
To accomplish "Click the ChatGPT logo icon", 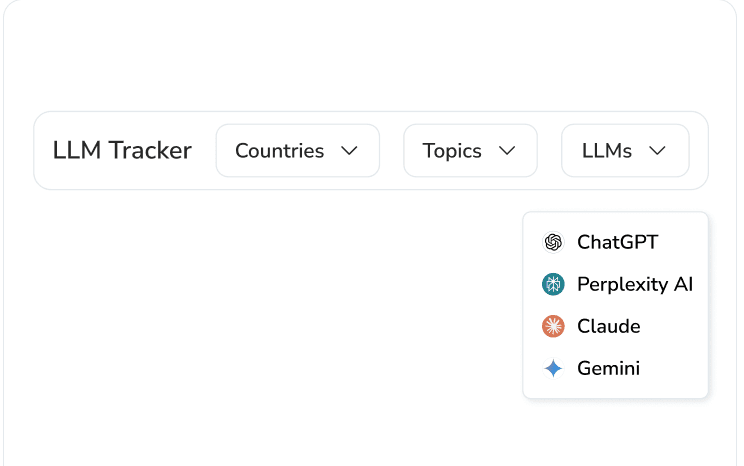I will [x=553, y=242].
